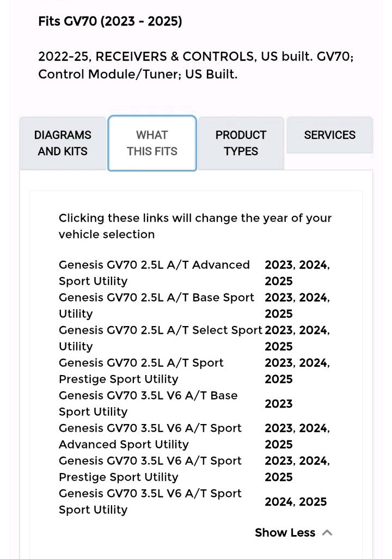Select 2024 for 3.5L V6 Sport Utility
The width and height of the screenshot is (392, 559).
point(279,502)
